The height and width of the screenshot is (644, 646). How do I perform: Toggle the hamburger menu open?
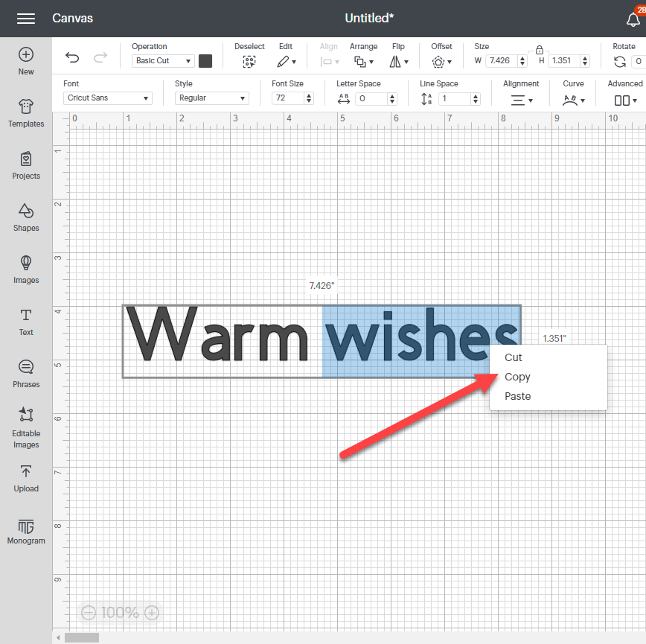click(26, 18)
